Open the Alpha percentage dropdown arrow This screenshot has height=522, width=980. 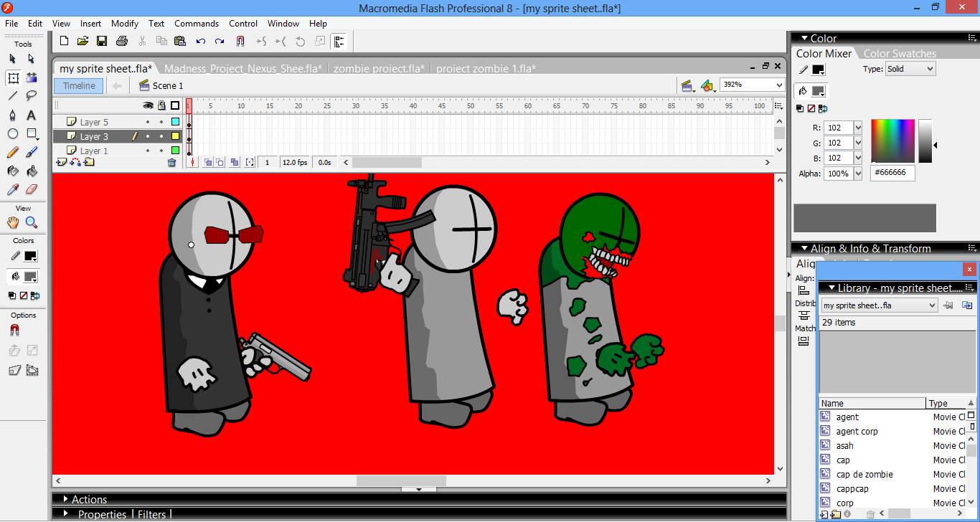[857, 174]
